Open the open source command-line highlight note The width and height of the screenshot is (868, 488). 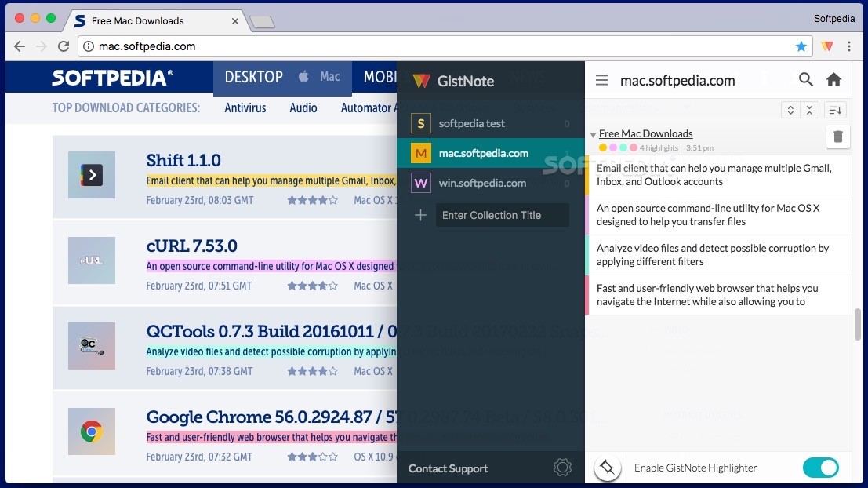(718, 215)
